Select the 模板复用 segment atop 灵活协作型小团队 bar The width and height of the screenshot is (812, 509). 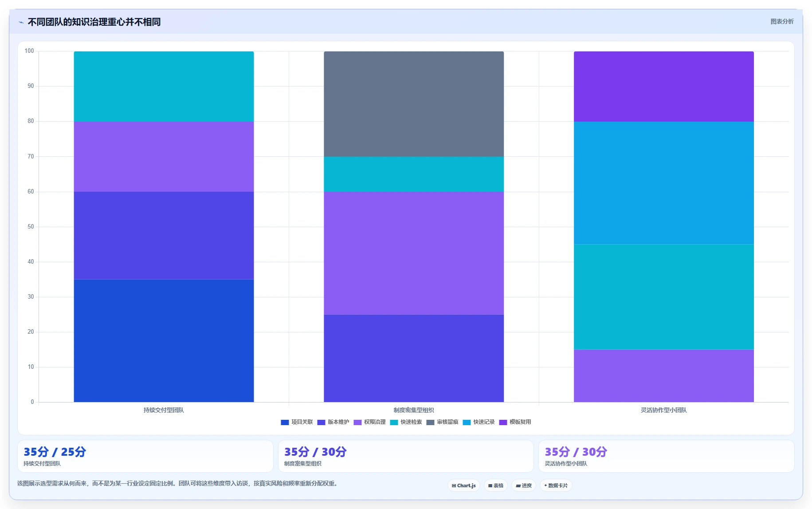pyautogui.click(x=664, y=87)
